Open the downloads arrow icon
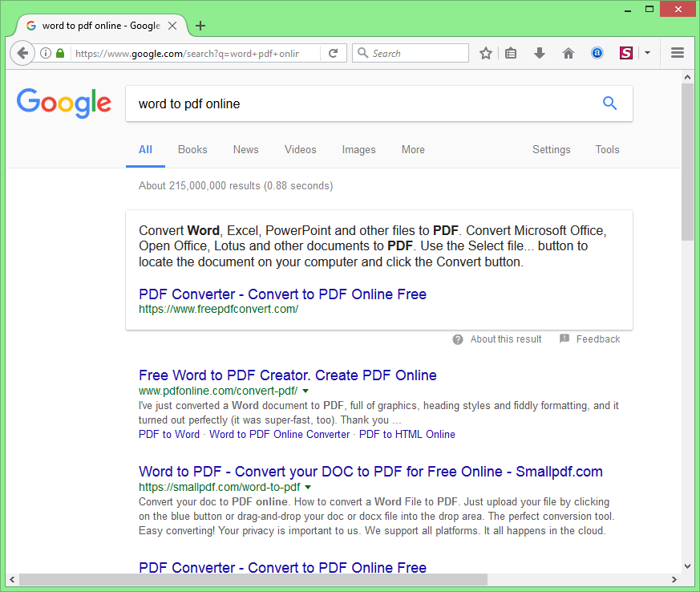Viewport: 700px width, 592px height. (x=540, y=54)
